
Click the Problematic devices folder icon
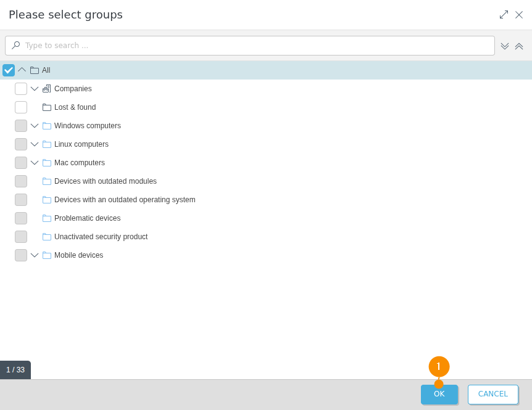tap(47, 218)
